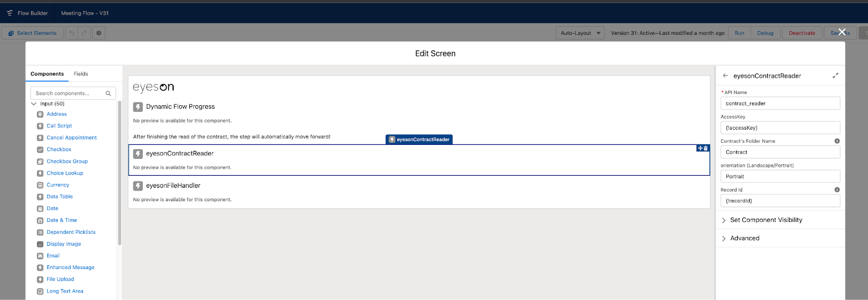Image resolution: width=868 pixels, height=300 pixels.
Task: Click the Contract's Folder Name field
Action: click(780, 152)
